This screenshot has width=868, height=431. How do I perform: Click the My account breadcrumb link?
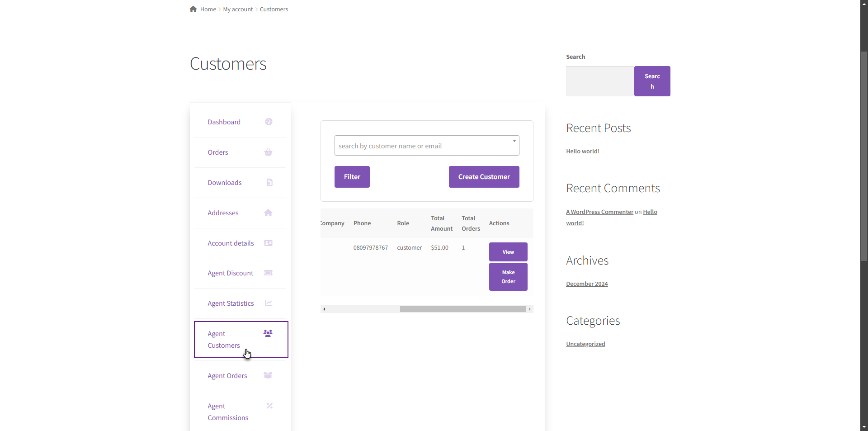(238, 9)
